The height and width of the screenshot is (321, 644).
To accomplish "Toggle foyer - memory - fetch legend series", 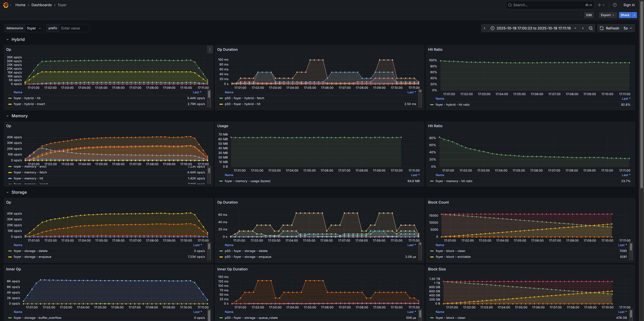I will pyautogui.click(x=30, y=172).
